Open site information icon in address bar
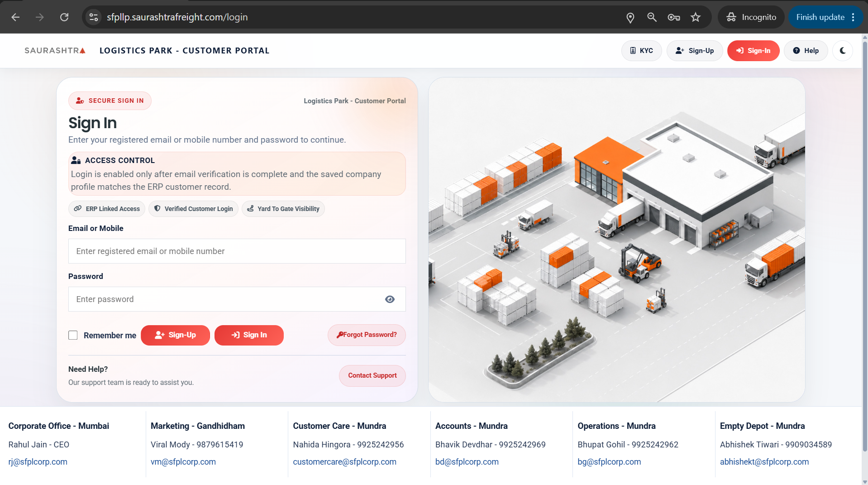The height and width of the screenshot is (485, 868). pyautogui.click(x=94, y=17)
